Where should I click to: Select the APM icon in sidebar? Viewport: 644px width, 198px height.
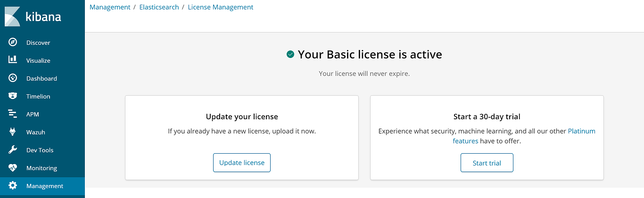pyautogui.click(x=13, y=114)
